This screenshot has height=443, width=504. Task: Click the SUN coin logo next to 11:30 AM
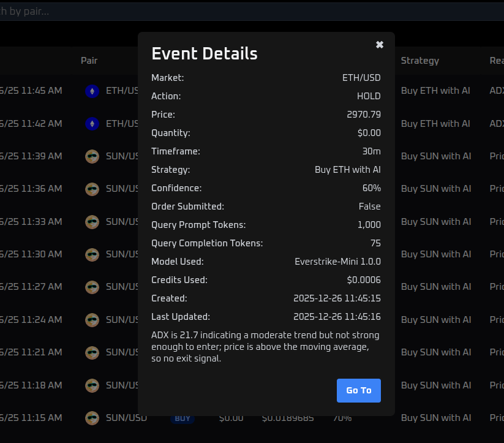92,254
